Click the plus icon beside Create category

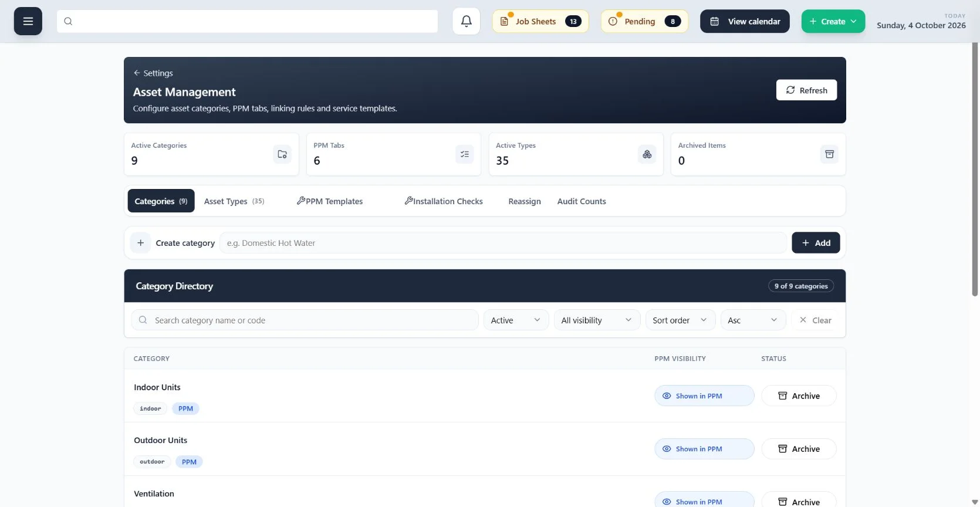pyautogui.click(x=141, y=243)
